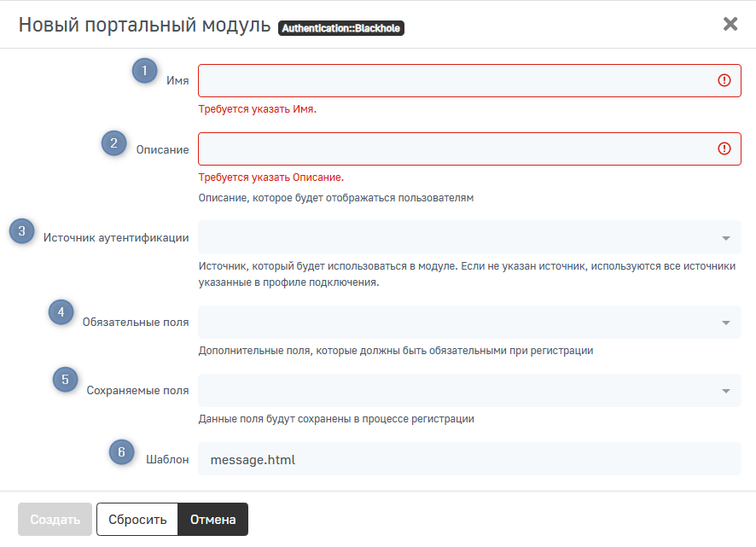Click the error icon in the Имя field
This screenshot has width=756, height=547.
(x=724, y=80)
